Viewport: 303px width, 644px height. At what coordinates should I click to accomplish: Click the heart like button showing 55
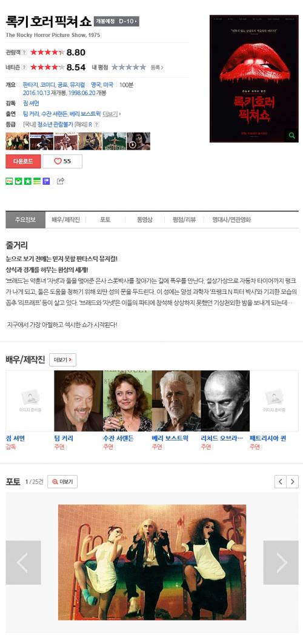[x=62, y=161]
